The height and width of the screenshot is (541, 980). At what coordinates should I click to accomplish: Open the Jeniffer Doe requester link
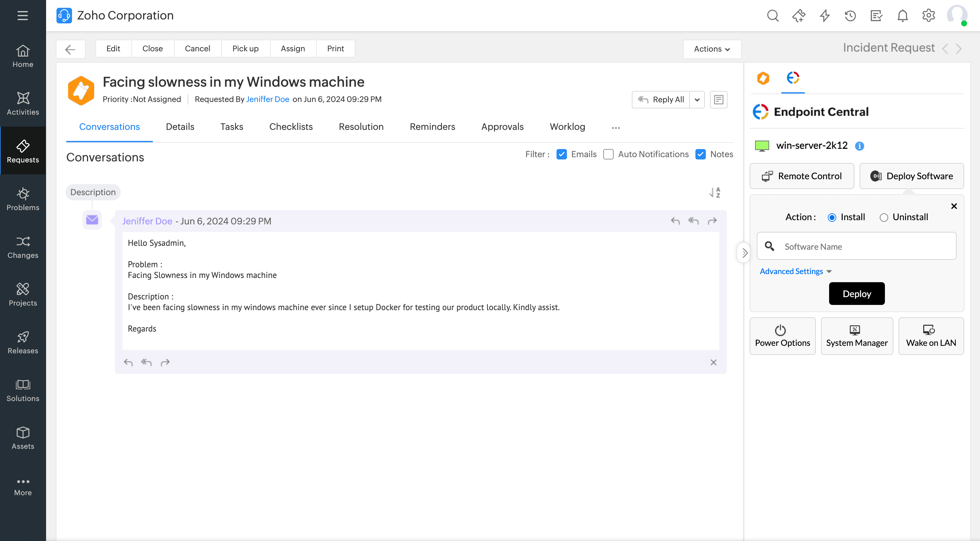267,99
